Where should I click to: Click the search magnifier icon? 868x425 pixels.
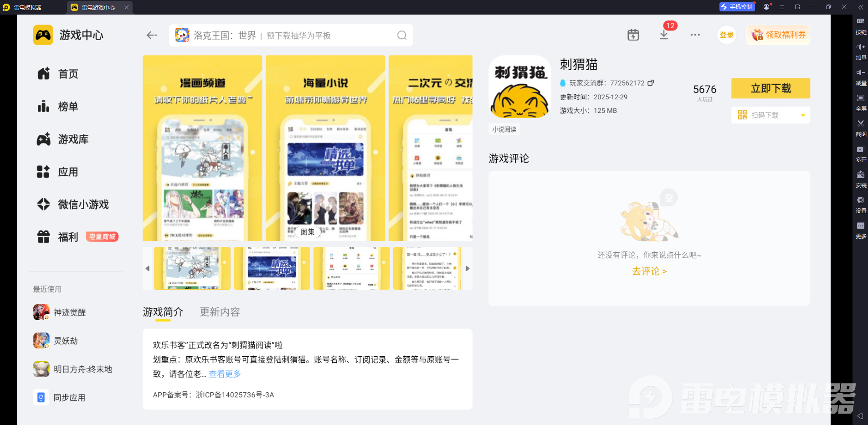click(x=402, y=35)
